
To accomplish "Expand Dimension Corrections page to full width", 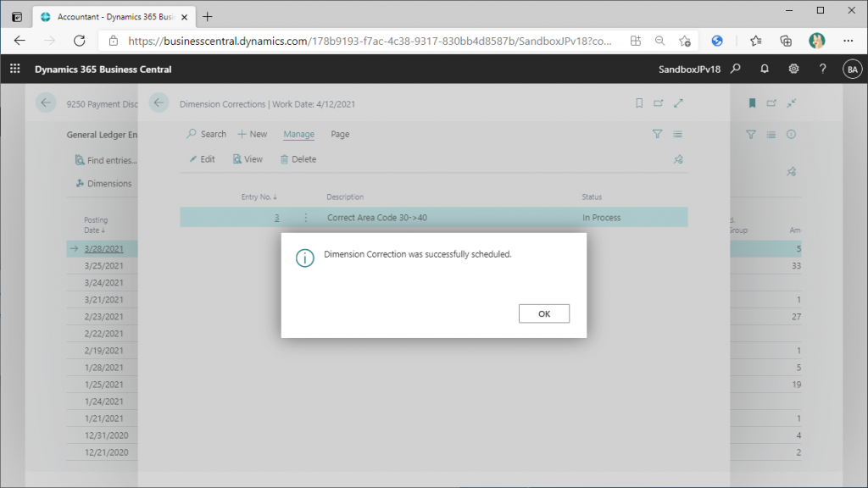I will coord(678,103).
